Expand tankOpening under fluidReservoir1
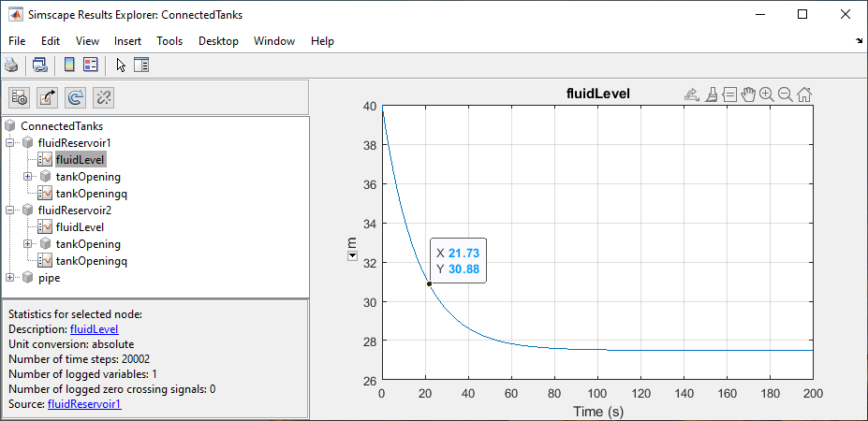The height and width of the screenshot is (421, 868). coord(28,177)
